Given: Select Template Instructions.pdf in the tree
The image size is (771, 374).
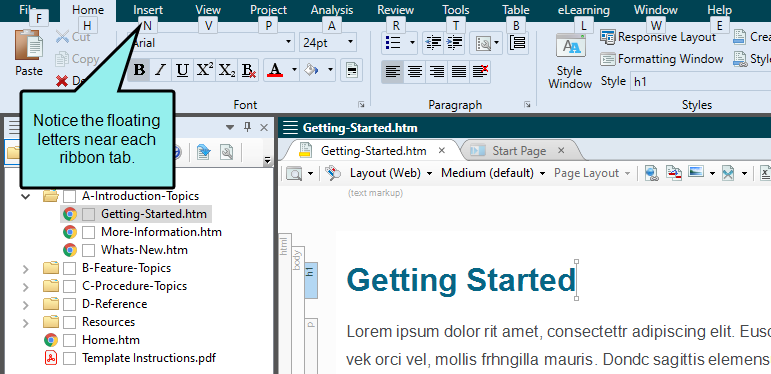Looking at the screenshot, I should coord(148,358).
